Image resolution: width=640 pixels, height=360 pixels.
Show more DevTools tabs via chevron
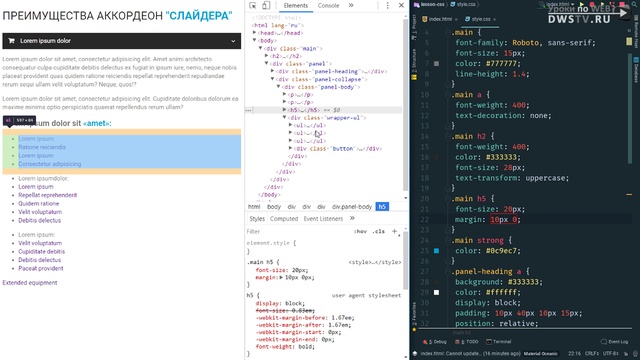(351, 5)
